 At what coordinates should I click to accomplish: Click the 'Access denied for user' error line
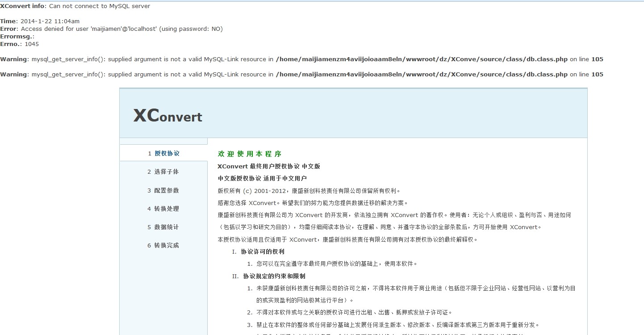pyautogui.click(x=111, y=29)
